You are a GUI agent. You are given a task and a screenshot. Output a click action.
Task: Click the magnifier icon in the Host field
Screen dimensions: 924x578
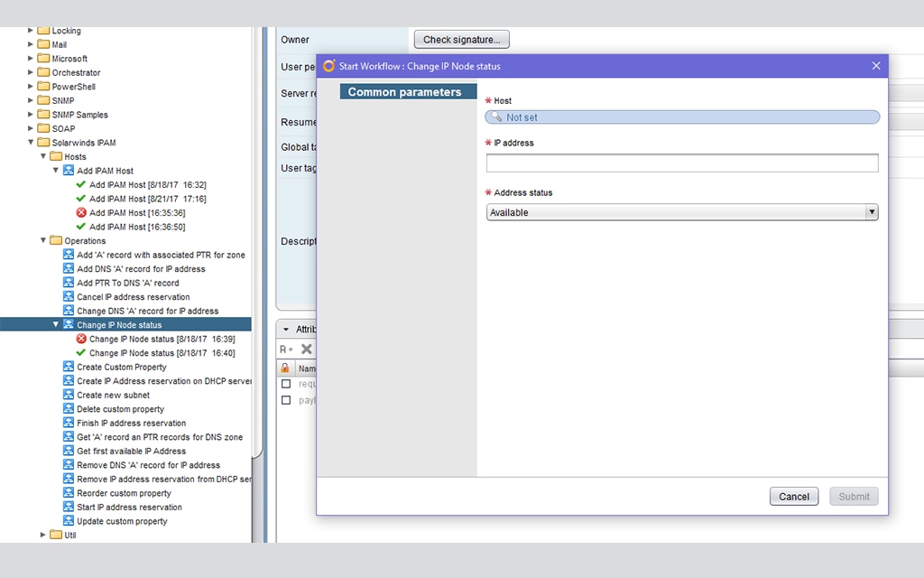point(495,116)
